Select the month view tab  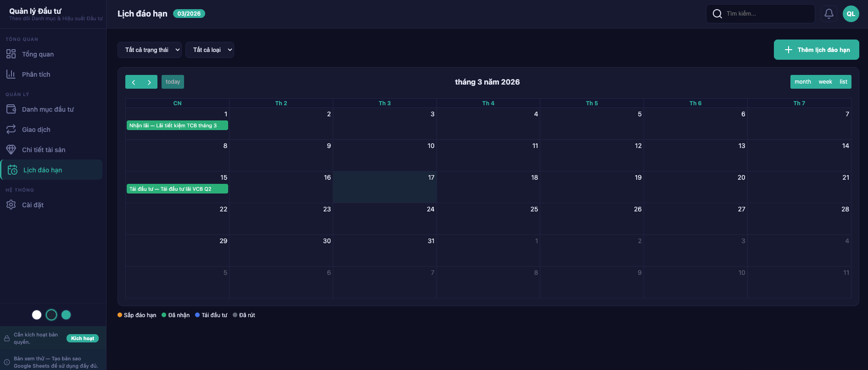point(802,82)
